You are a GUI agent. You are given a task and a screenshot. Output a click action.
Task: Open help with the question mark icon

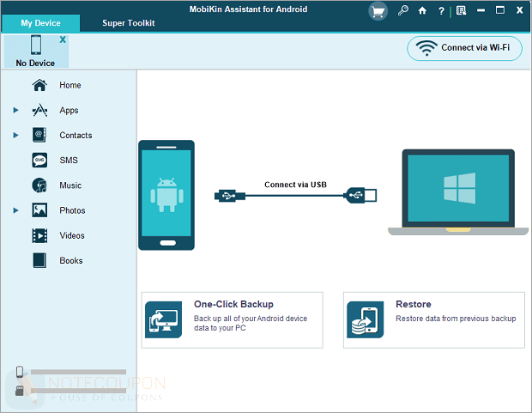click(441, 11)
